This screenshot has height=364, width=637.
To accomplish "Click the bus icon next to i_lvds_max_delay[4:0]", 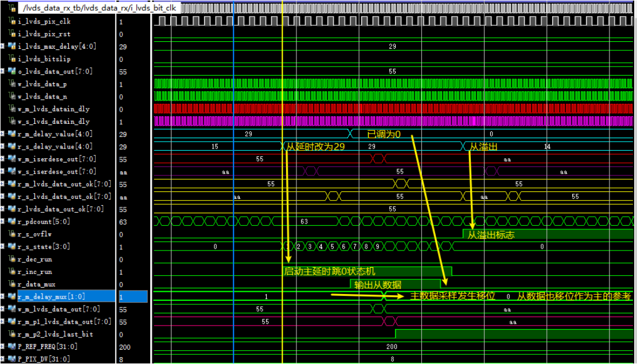I will (11, 46).
